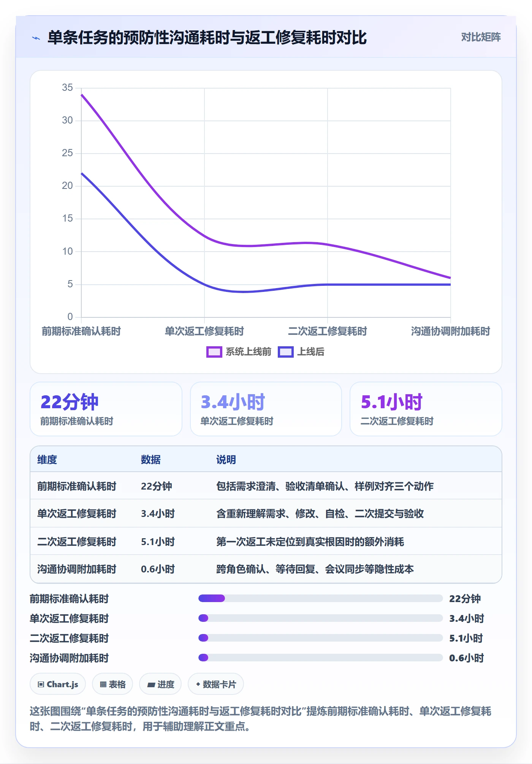Select the 单次返工修复耗时 table row label

click(77, 514)
